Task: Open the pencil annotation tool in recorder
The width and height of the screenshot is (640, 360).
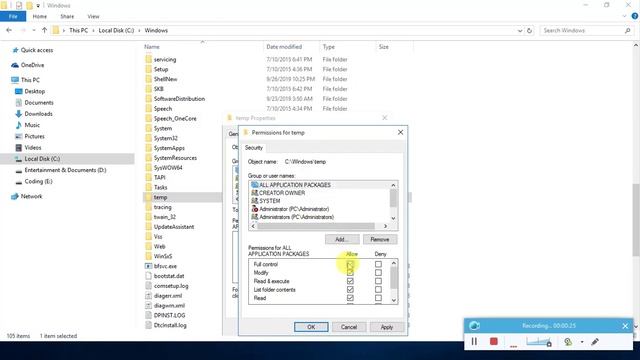Action: pyautogui.click(x=595, y=342)
